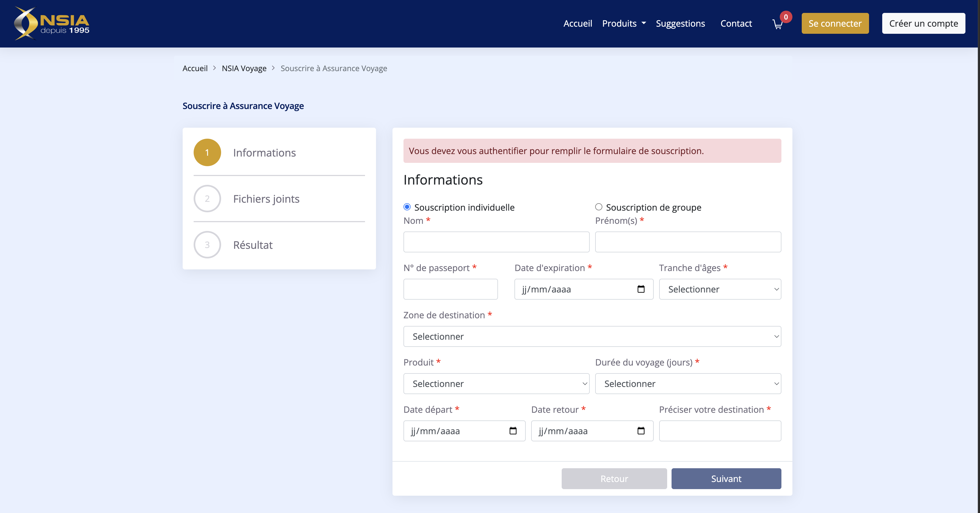Select the Souscription de groupe radio button
The width and height of the screenshot is (980, 513).
tap(598, 207)
